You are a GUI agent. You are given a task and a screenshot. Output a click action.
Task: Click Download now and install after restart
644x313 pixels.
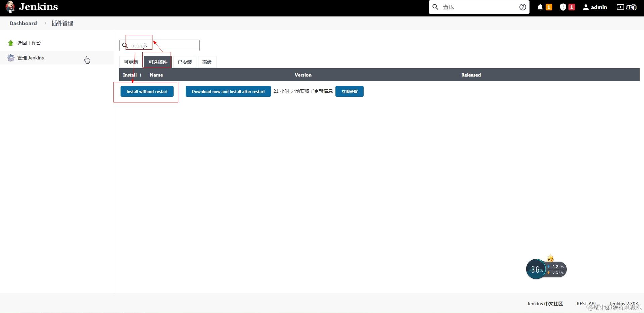pyautogui.click(x=228, y=91)
